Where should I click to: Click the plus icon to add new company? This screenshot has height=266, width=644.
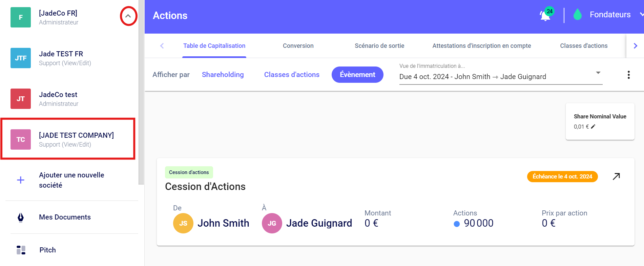(21, 180)
